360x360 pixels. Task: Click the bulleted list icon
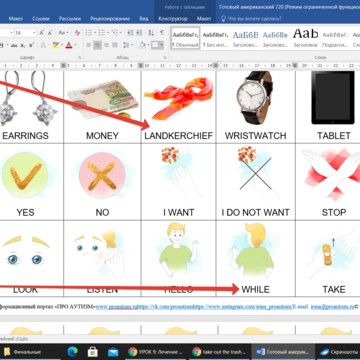point(89,33)
